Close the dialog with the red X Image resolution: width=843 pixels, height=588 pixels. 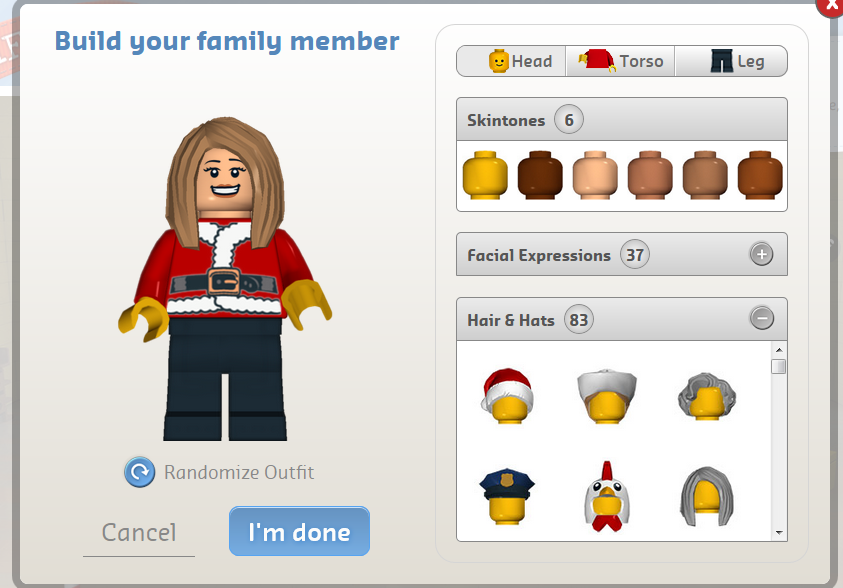(831, 5)
